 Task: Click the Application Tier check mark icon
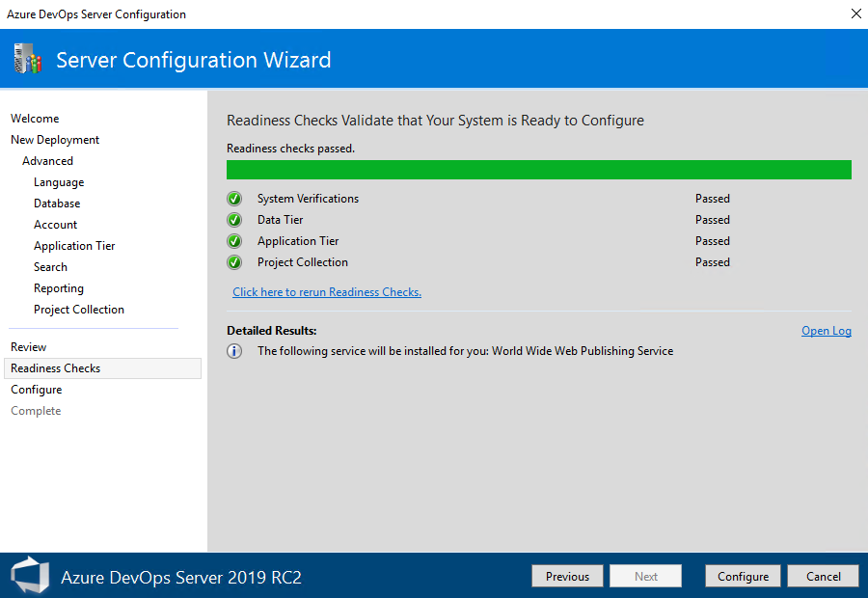tap(233, 241)
